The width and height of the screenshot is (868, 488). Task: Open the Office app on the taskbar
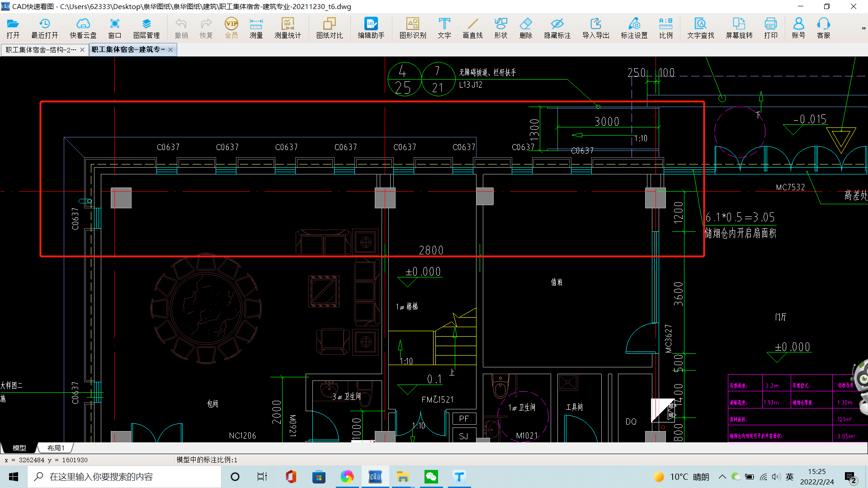(x=291, y=477)
